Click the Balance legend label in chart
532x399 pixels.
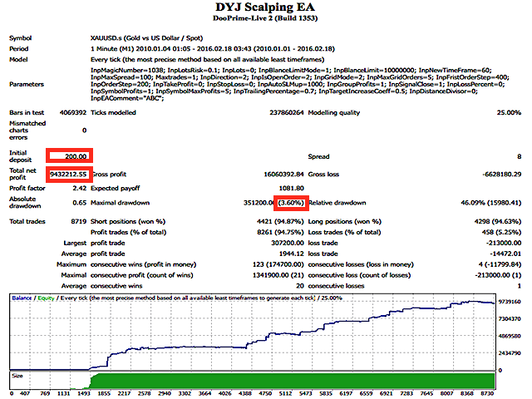[x=22, y=298]
